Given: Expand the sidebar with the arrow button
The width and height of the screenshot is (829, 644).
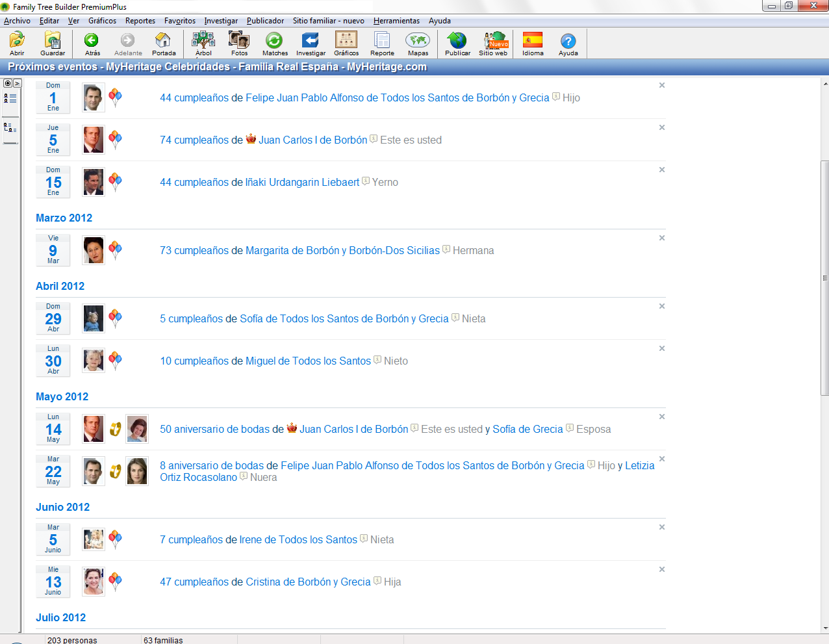Looking at the screenshot, I should 18,83.
